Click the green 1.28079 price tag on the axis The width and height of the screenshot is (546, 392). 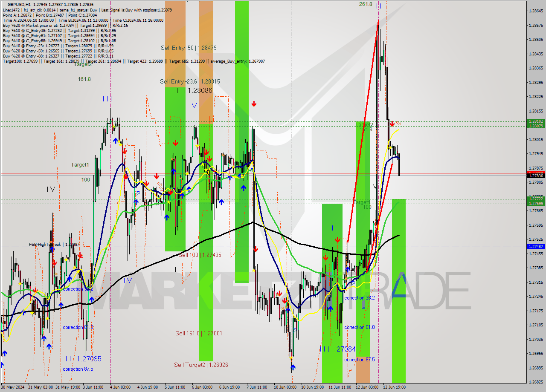click(x=536, y=126)
